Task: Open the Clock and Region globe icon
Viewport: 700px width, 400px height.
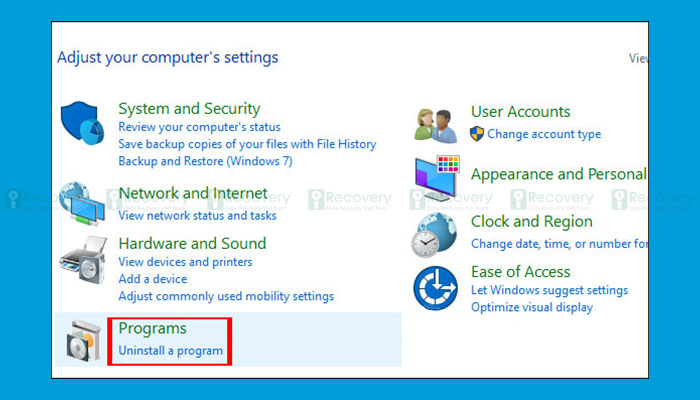Action: tap(434, 235)
